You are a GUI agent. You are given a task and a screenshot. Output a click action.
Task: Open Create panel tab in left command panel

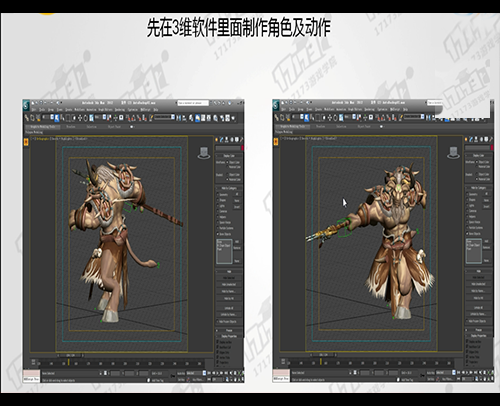216,140
